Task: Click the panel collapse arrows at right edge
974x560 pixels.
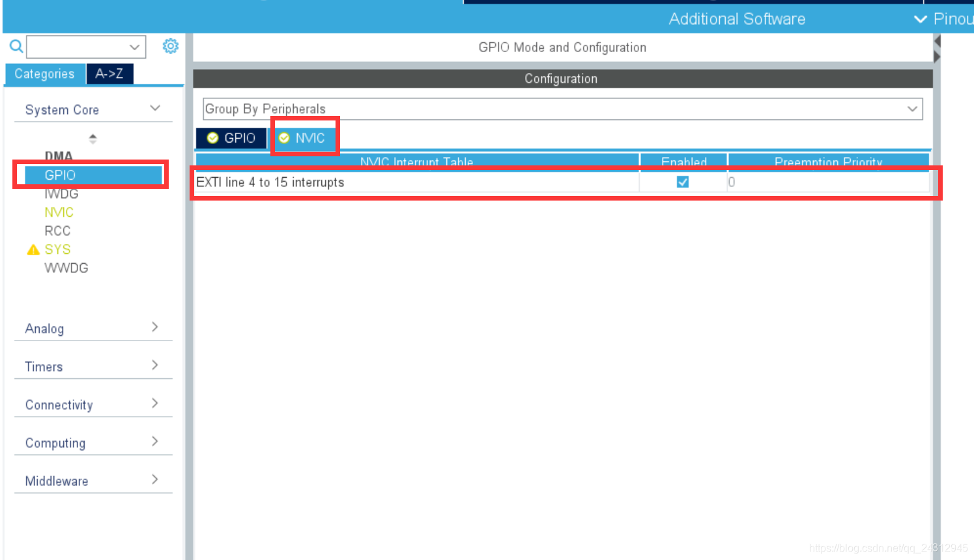Action: coord(937,49)
